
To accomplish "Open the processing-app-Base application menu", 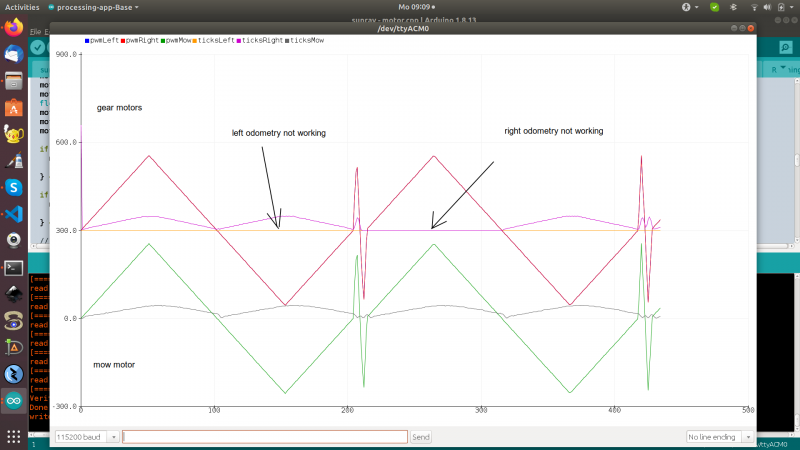I will [x=93, y=7].
